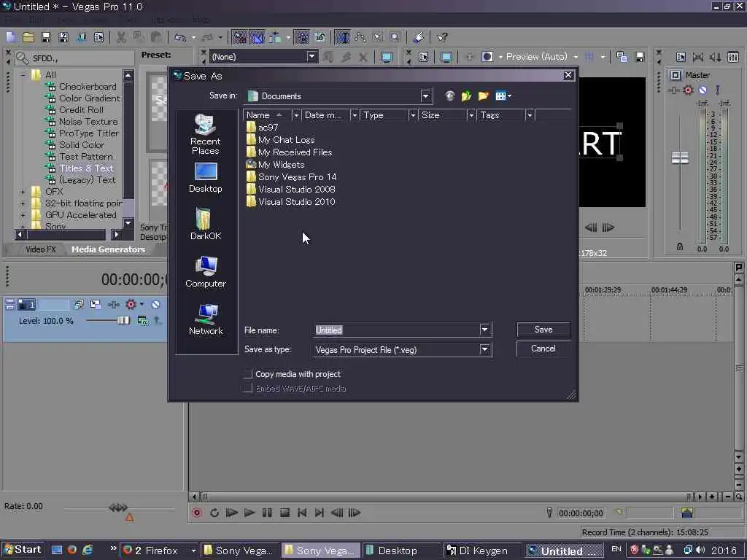
Task: Select ProType Titler generator
Action: click(x=88, y=133)
